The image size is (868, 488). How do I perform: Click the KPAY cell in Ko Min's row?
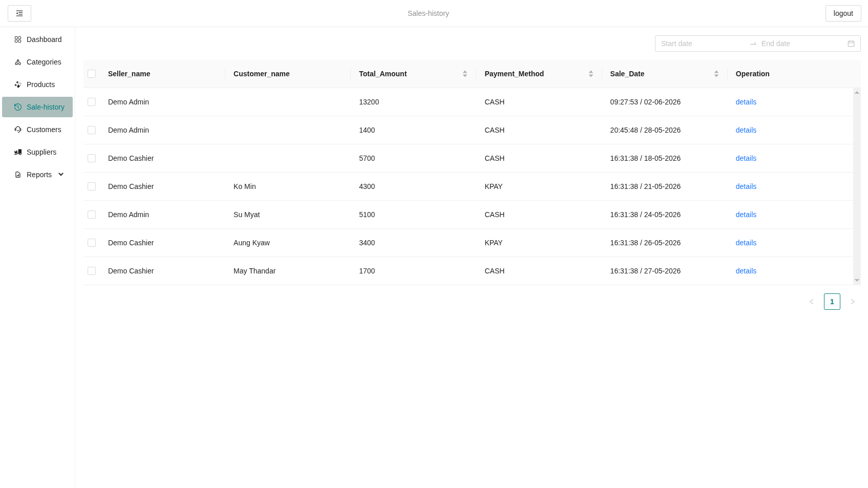493,186
